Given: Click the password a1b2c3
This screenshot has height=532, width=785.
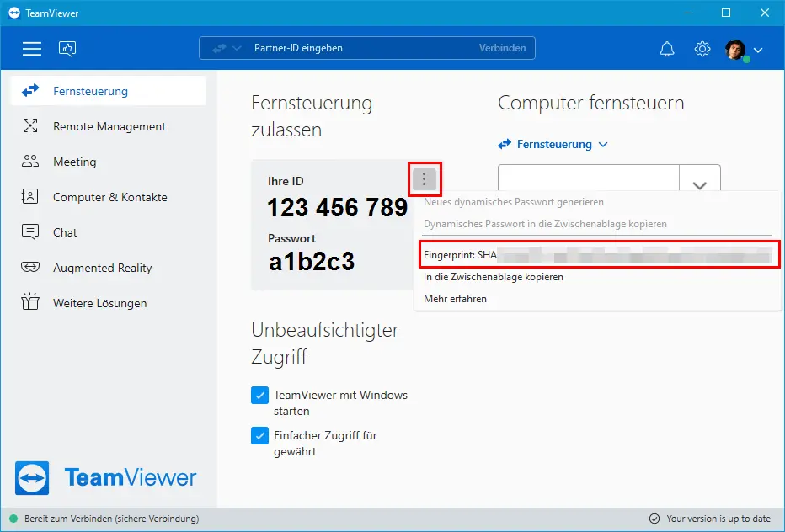Looking at the screenshot, I should [312, 261].
